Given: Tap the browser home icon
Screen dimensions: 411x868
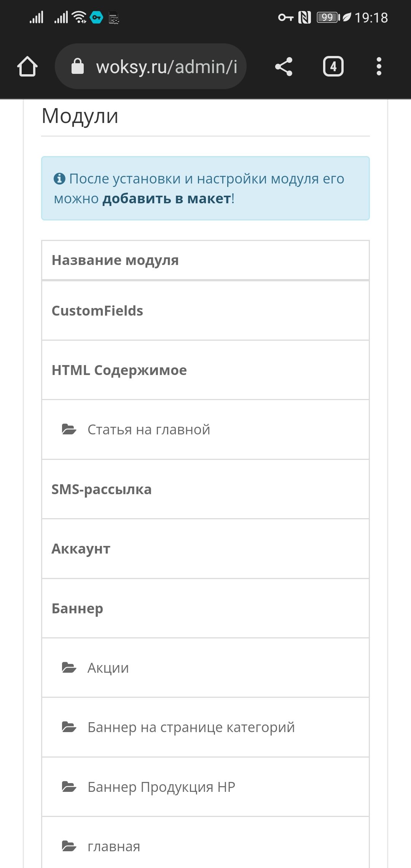Looking at the screenshot, I should point(27,67).
